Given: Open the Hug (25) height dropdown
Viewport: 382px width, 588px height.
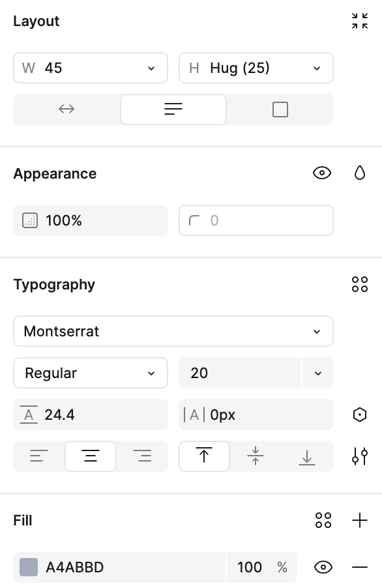Looking at the screenshot, I should (256, 68).
